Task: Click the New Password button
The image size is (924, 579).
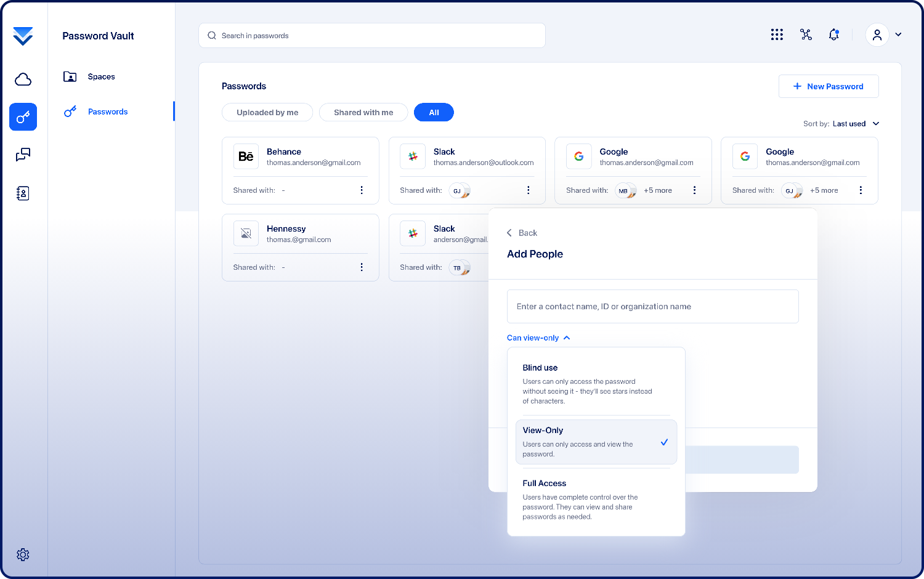Action: (x=828, y=86)
